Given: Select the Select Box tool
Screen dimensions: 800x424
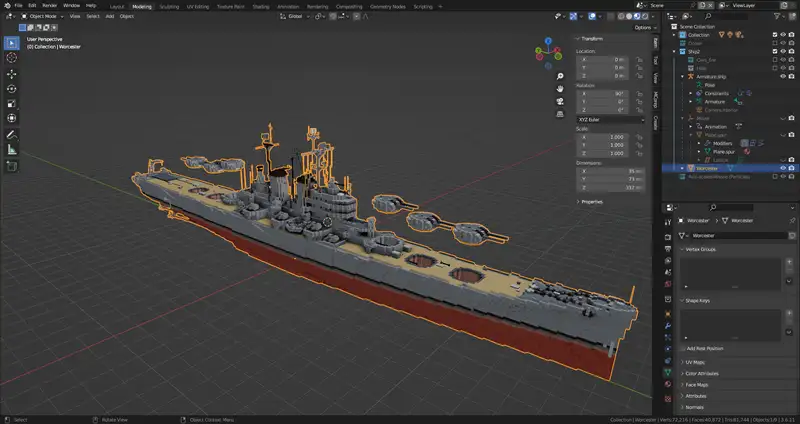Looking at the screenshot, I should pos(12,43).
